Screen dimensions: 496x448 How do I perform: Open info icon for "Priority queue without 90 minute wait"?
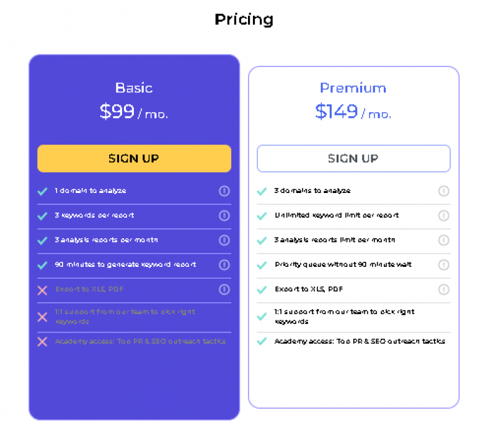pos(443,265)
